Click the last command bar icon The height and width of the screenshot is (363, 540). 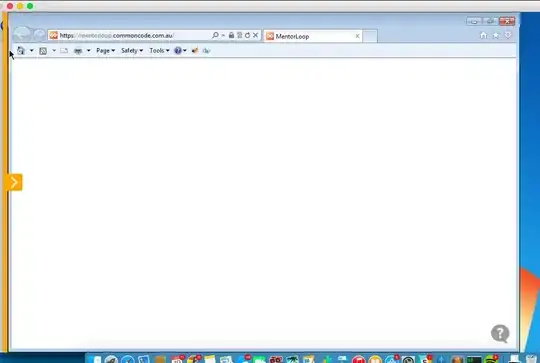tap(206, 51)
